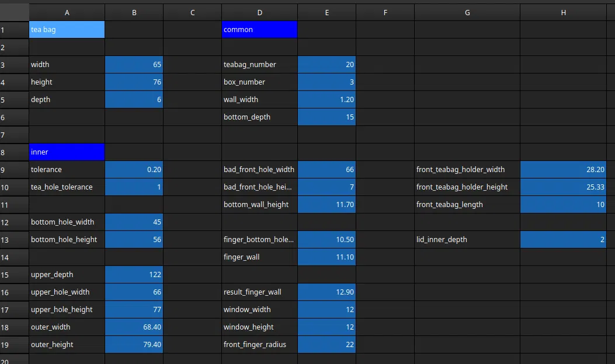Click wall_width value cell showing 1.20
Screen dimensions: 615x364
pyautogui.click(x=326, y=100)
